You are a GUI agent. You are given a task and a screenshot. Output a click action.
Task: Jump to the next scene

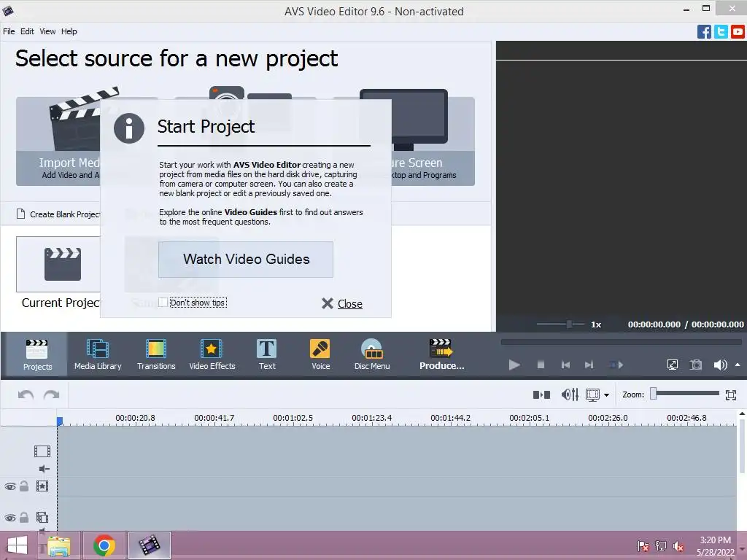click(616, 365)
